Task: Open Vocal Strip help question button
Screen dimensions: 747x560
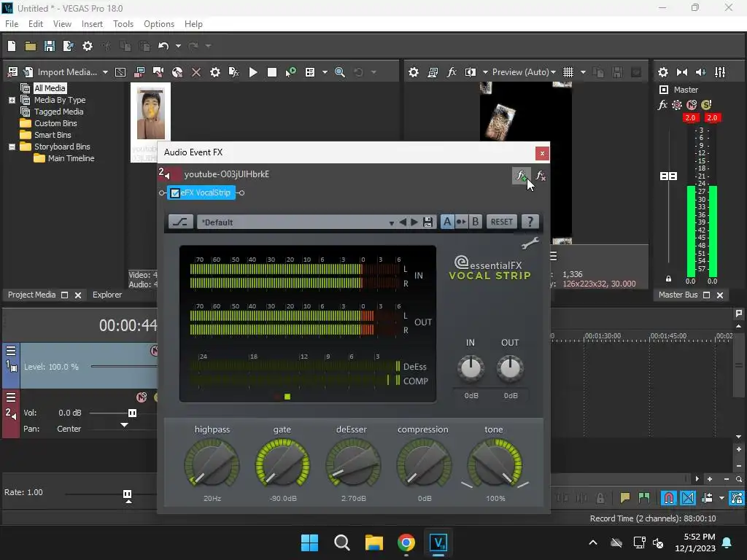Action: click(530, 222)
